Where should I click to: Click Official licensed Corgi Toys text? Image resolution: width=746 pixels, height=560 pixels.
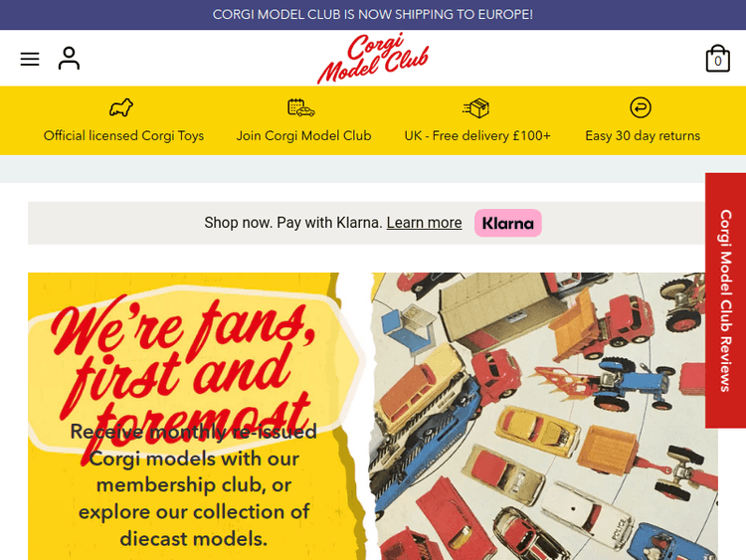[123, 135]
